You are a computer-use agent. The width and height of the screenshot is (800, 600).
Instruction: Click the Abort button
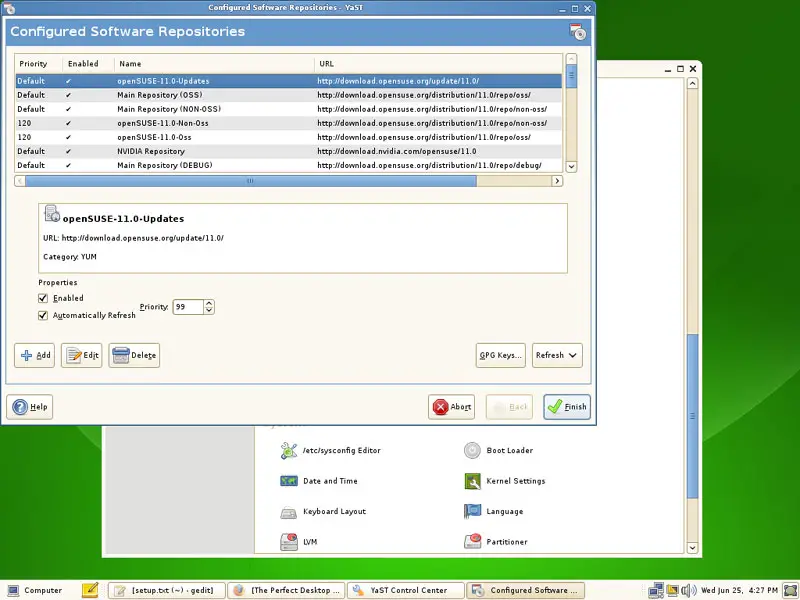[452, 407]
